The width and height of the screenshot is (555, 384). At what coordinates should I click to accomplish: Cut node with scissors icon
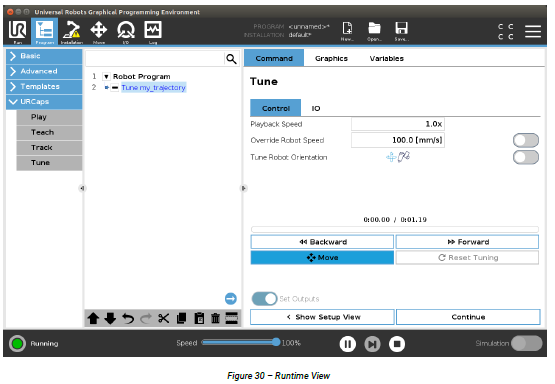click(163, 319)
